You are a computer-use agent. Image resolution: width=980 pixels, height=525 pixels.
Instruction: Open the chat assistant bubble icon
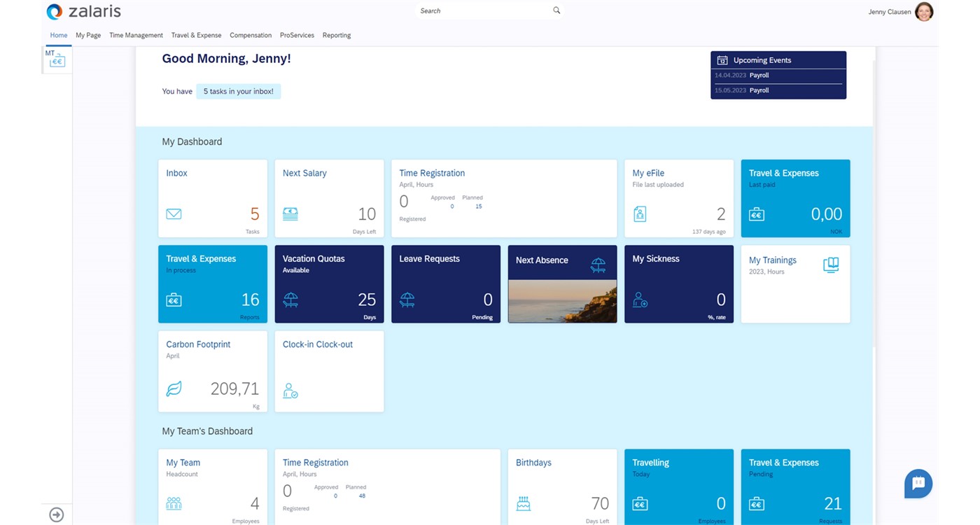pos(918,483)
